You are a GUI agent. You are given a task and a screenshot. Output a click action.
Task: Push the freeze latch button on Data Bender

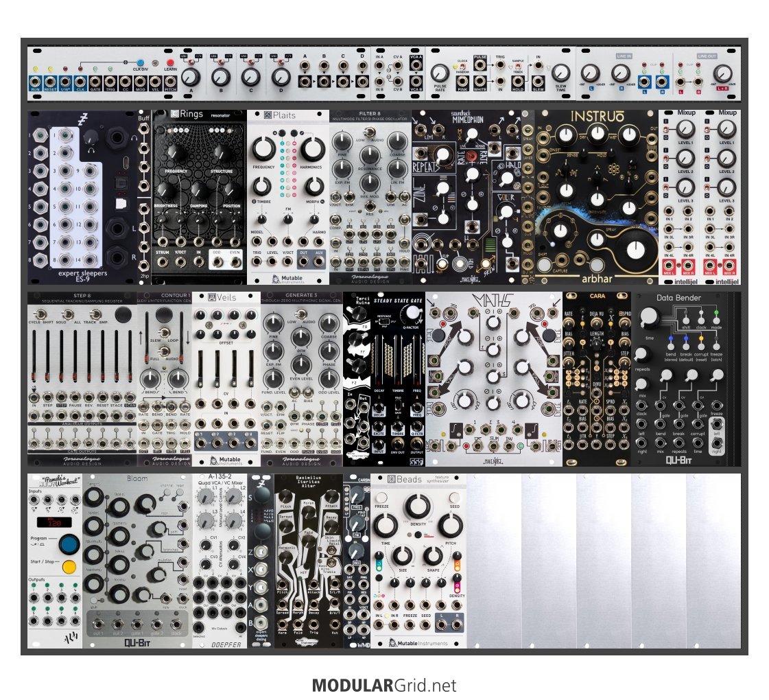click(717, 347)
